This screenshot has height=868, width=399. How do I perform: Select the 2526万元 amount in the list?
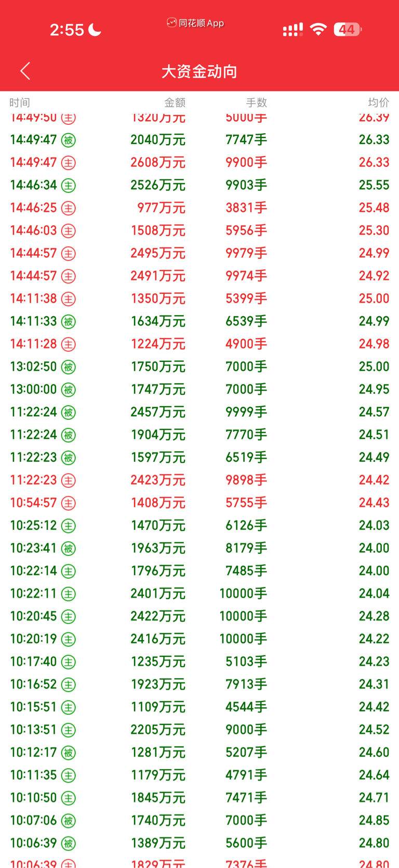[x=158, y=185]
